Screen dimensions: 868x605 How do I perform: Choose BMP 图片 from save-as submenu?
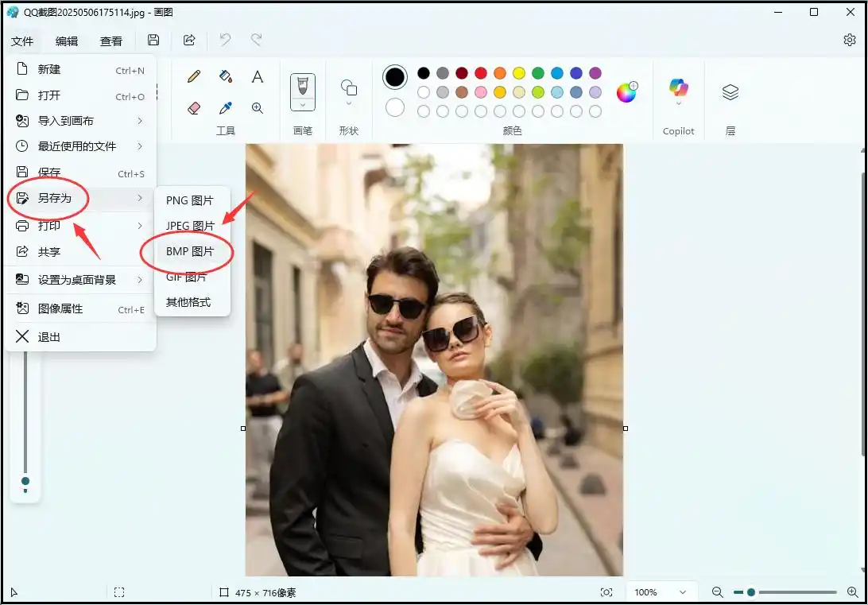pos(190,251)
